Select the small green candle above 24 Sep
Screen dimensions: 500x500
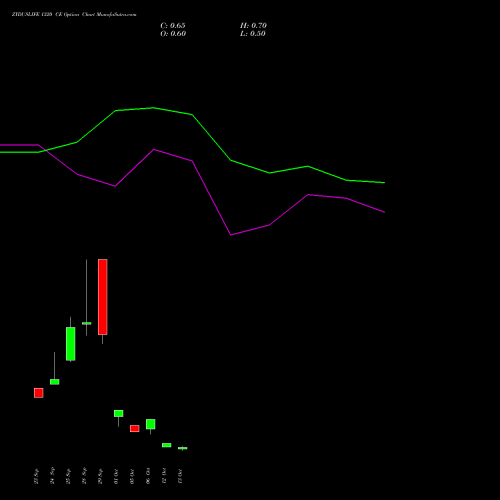click(55, 382)
